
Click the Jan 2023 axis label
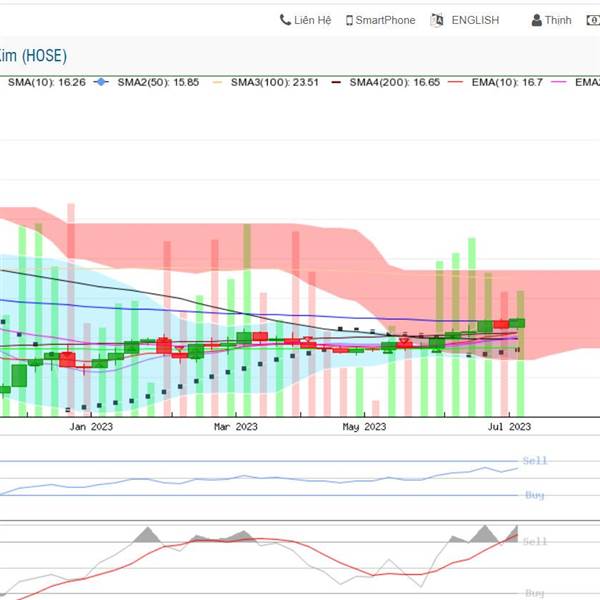tap(91, 427)
